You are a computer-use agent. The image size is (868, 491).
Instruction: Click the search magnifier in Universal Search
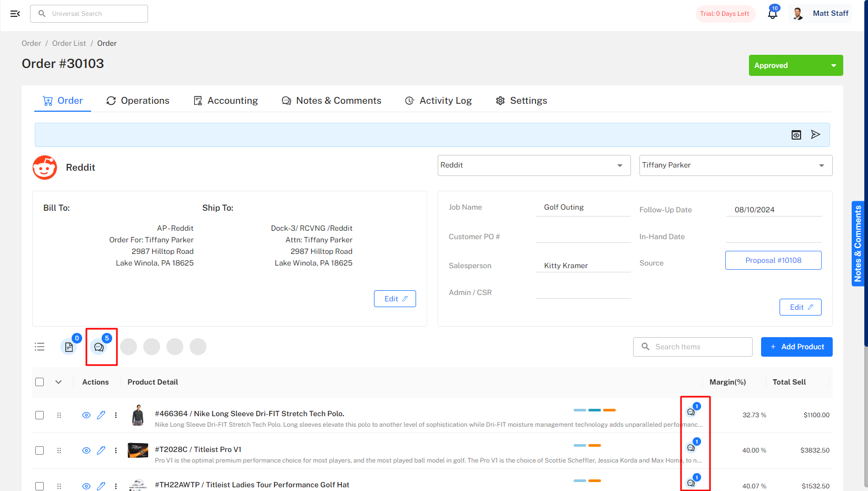(42, 14)
